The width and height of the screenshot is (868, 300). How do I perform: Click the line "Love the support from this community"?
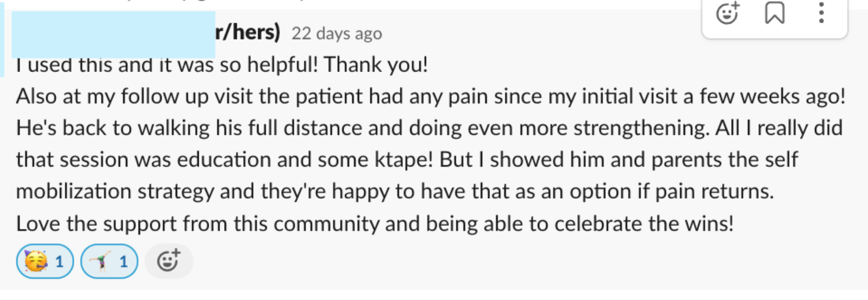[x=375, y=224]
